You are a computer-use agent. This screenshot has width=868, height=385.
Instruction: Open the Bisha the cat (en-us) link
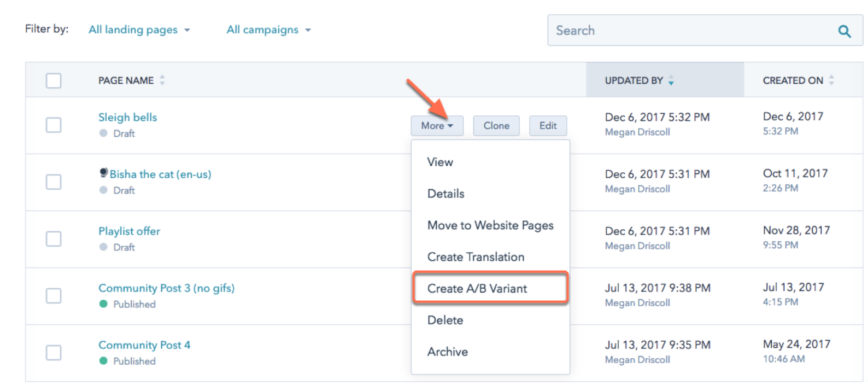160,174
